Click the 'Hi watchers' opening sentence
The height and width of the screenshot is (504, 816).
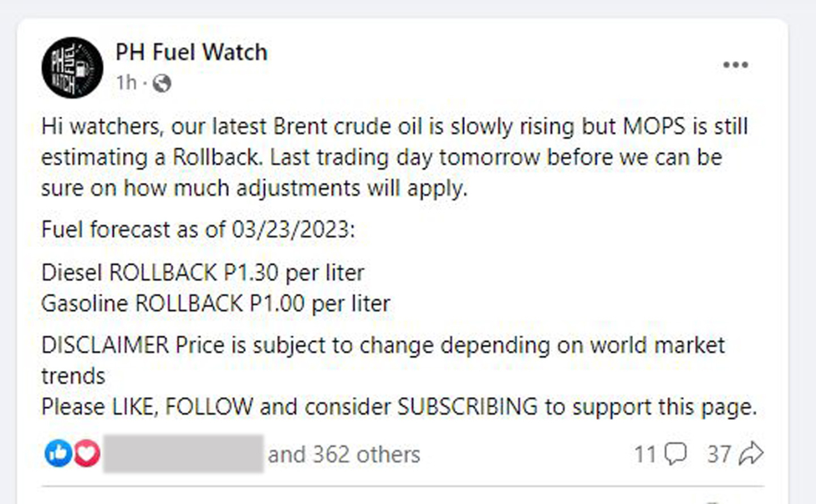coord(394,126)
